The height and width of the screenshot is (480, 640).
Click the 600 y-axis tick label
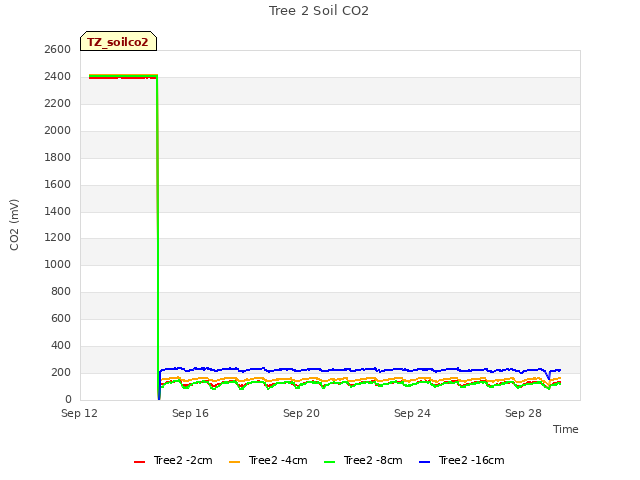(x=61, y=318)
